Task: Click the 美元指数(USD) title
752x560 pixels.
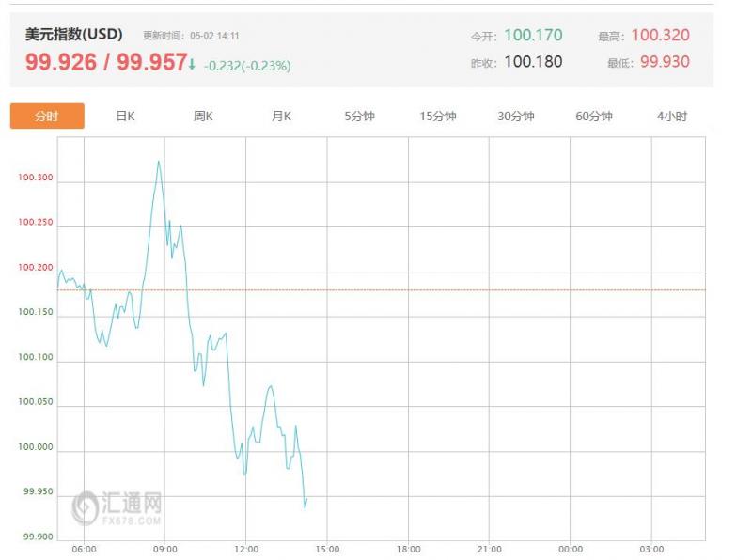Action: [74, 35]
